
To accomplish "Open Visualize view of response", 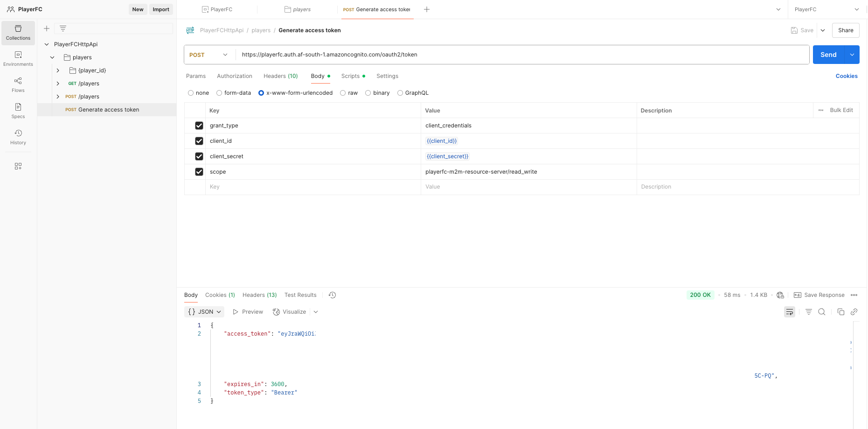I will click(290, 312).
